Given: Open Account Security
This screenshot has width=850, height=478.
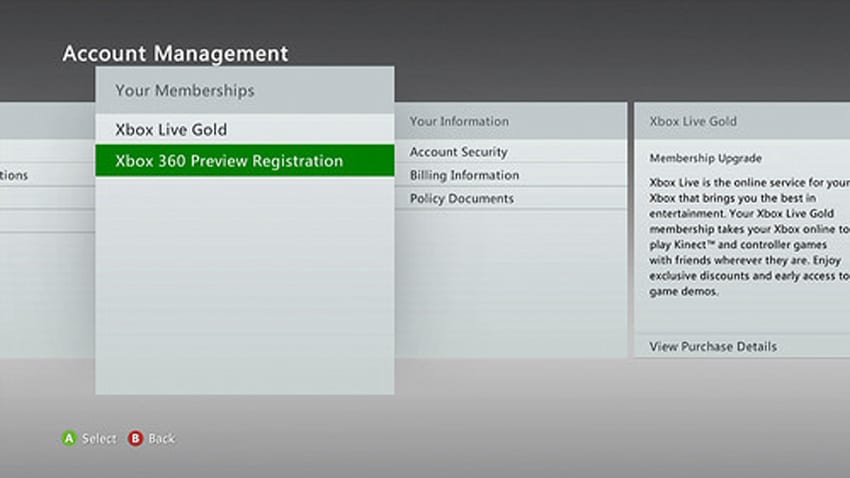Looking at the screenshot, I should 459,152.
